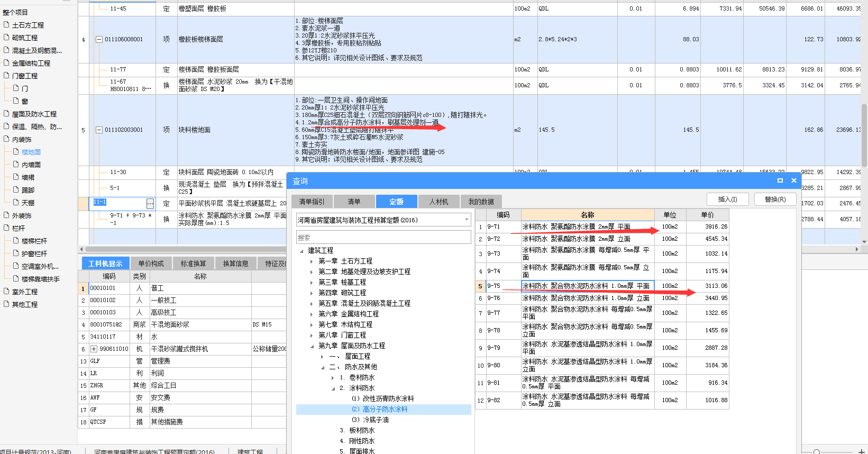Expand 第四章 砌筑工程 node
Viewport: 868px width, 454px height.
(x=311, y=293)
